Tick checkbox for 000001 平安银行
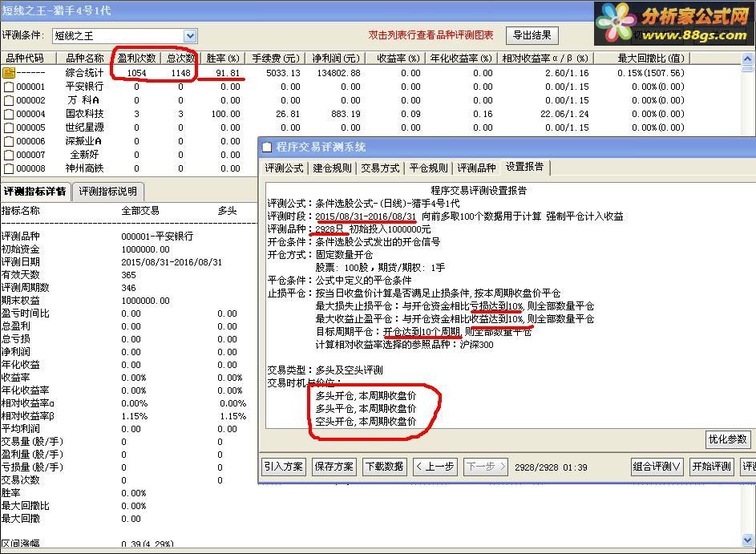The image size is (756, 554). [8, 87]
